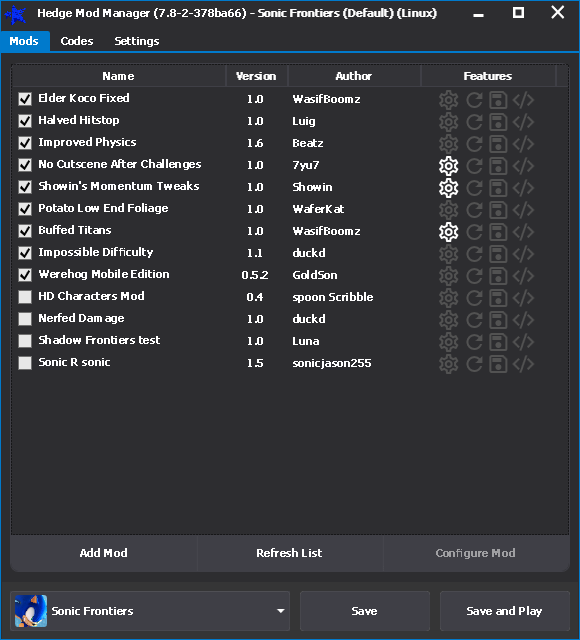The height and width of the screenshot is (640, 580).
Task: Check the Sonic R sonic mod
Action: click(25, 363)
